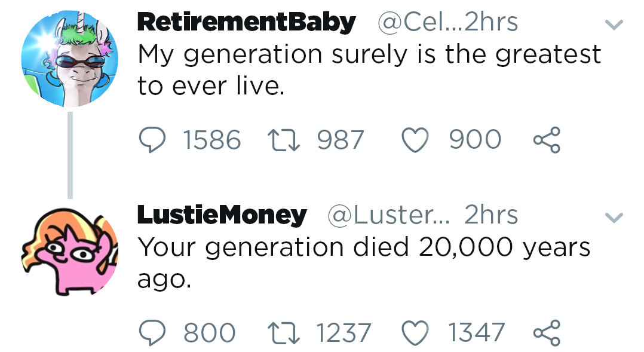Share RetirementBaby's tweet
The height and width of the screenshot is (352, 644).
point(546,140)
